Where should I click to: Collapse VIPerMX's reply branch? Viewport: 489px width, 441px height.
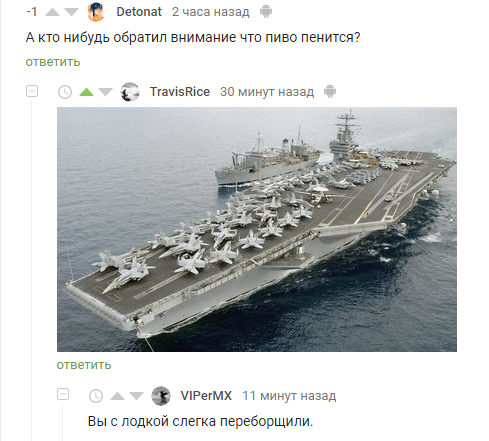(x=63, y=394)
